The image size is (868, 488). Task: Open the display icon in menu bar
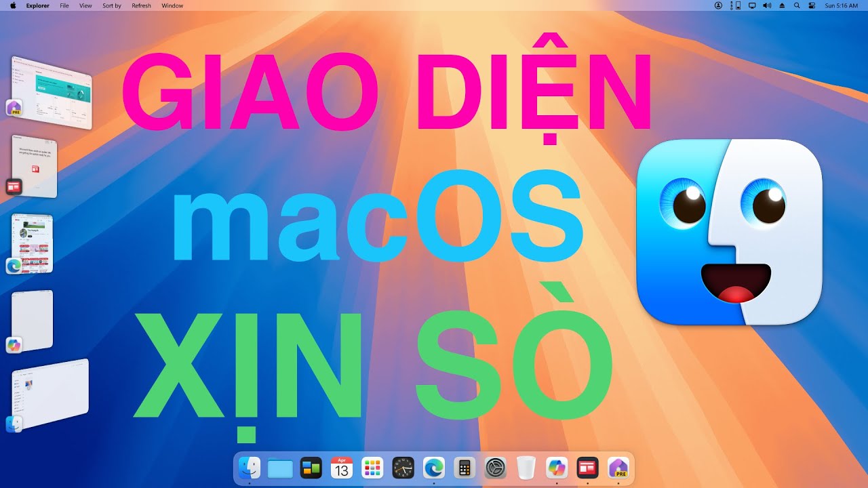[752, 5]
